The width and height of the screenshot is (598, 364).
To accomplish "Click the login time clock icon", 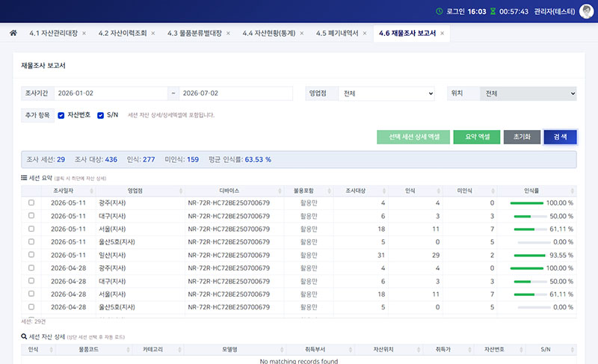I will coord(440,11).
